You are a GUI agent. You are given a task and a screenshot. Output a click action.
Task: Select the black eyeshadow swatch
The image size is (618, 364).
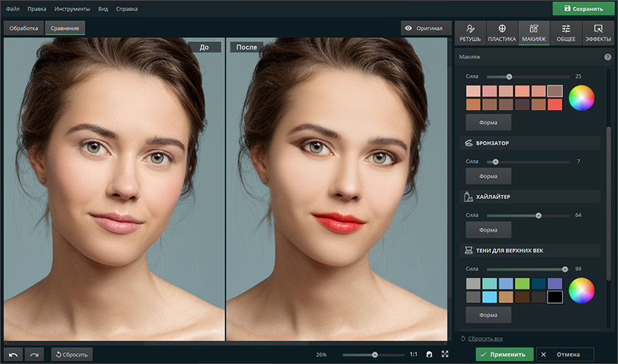pyautogui.click(x=555, y=297)
